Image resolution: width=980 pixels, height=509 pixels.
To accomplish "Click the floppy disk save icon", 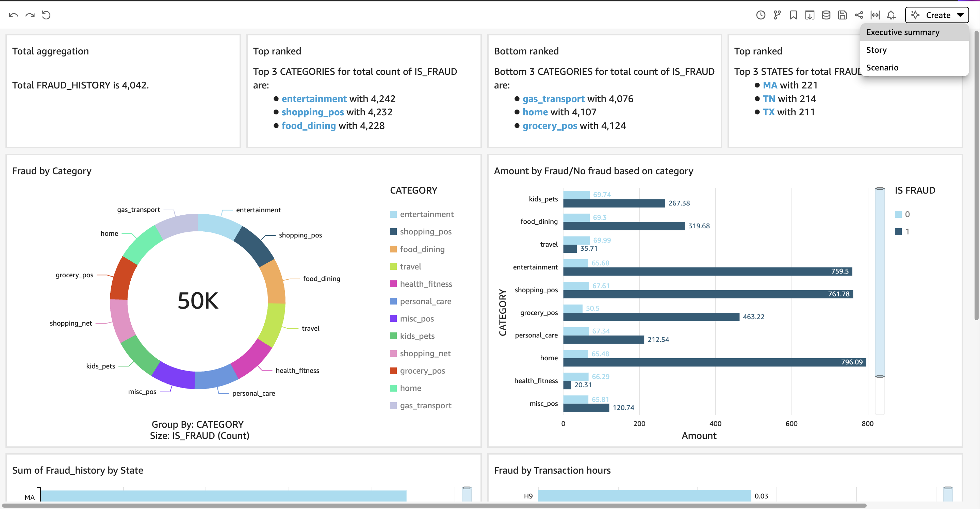I will (x=842, y=15).
